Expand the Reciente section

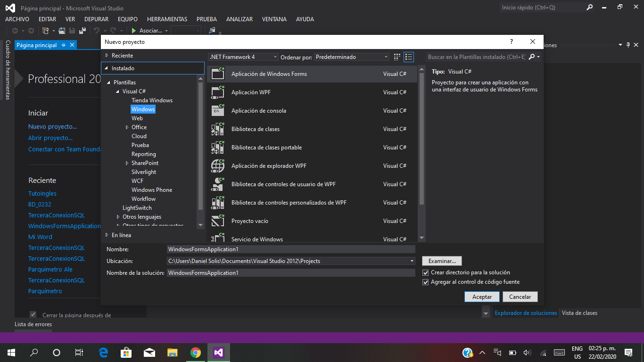tap(107, 56)
